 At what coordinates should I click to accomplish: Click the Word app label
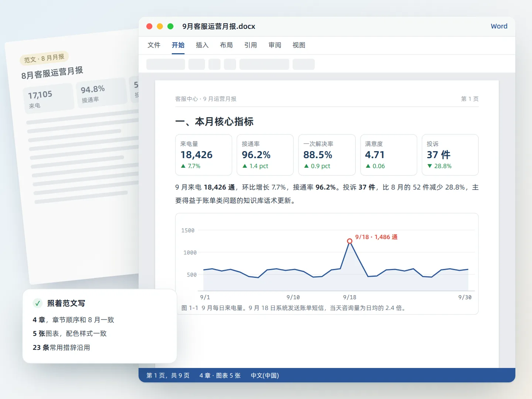(x=499, y=26)
